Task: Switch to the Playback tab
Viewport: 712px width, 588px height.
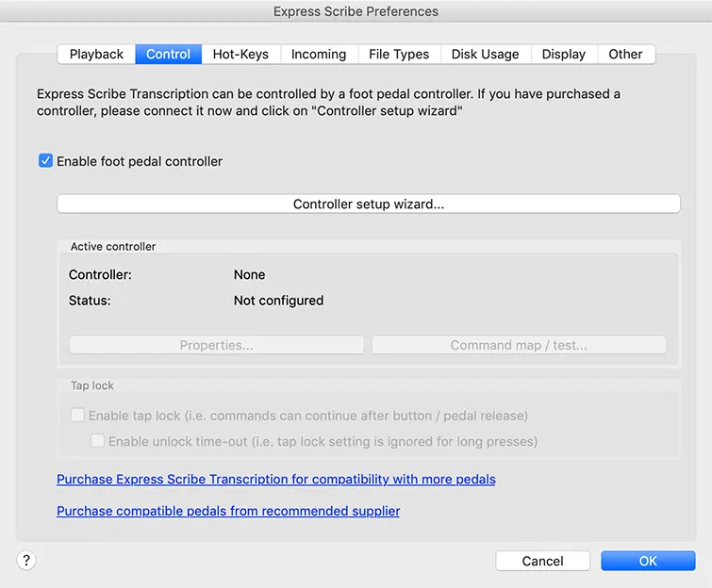Action: pyautogui.click(x=96, y=55)
